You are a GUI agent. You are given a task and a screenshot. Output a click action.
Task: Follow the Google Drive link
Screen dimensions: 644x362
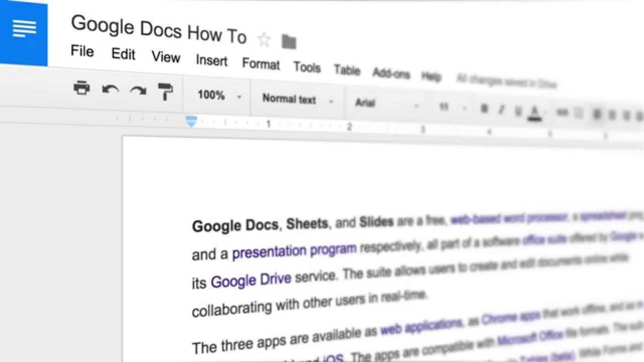point(251,280)
